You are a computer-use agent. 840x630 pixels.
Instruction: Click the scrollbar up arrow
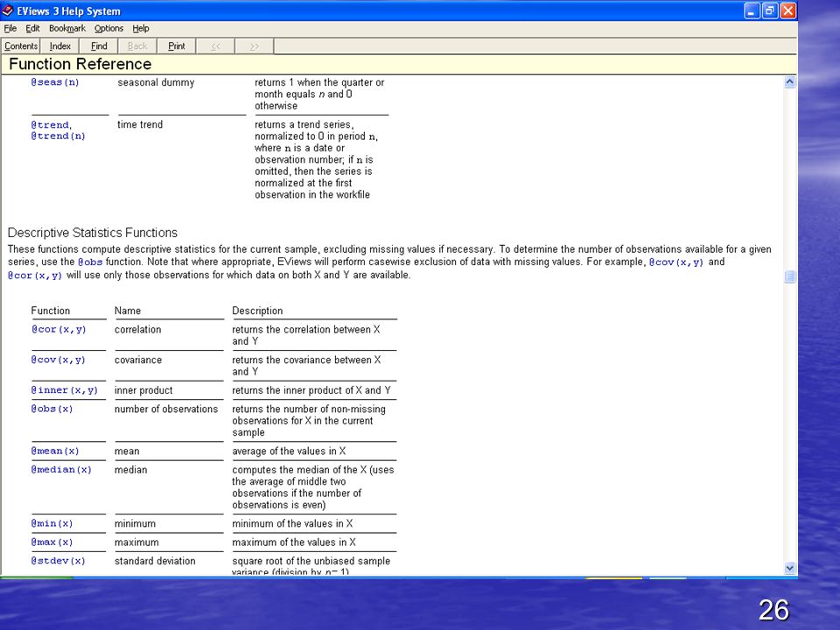point(789,82)
